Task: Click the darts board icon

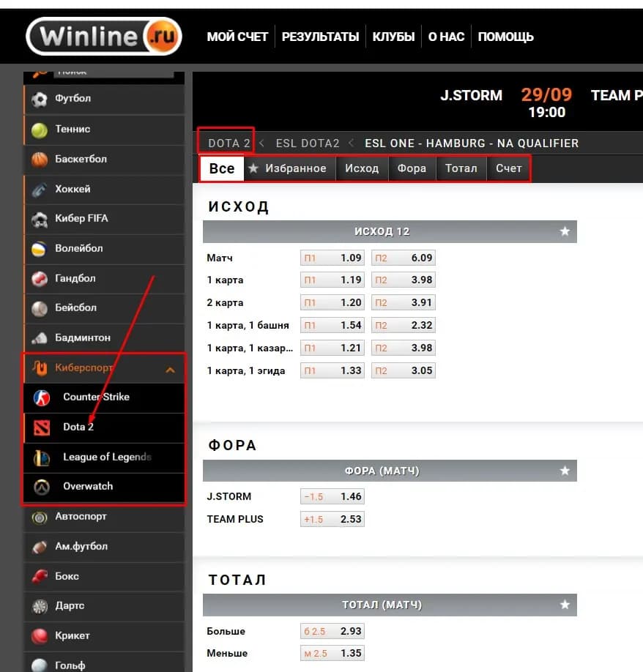Action: click(40, 606)
